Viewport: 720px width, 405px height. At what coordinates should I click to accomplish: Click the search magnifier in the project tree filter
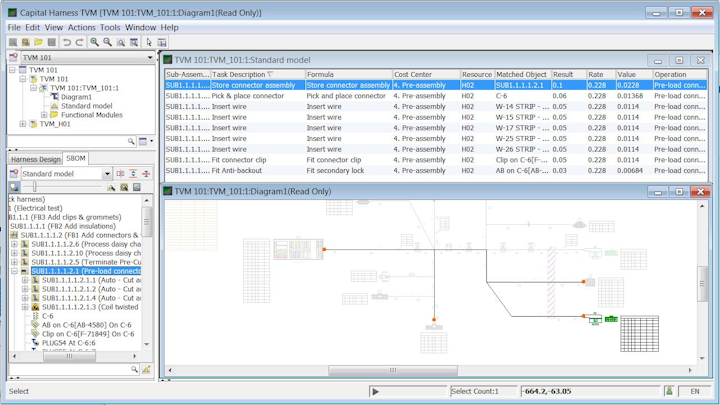pos(131,141)
